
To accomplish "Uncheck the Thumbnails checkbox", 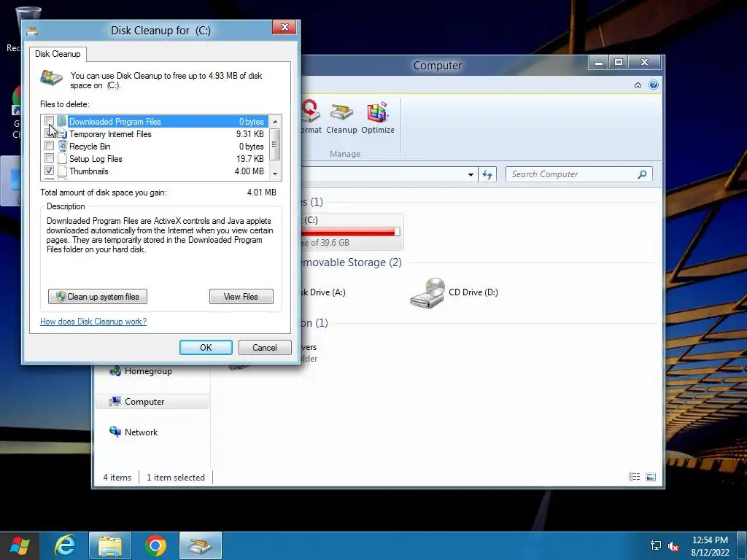I will click(x=49, y=170).
